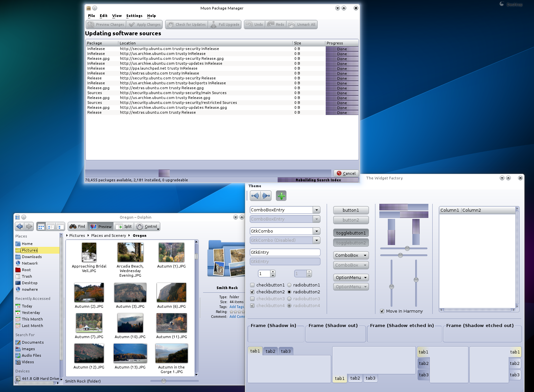Viewport: 534px width, 392px height.
Task: Click green plus icon in Widget Factory
Action: pos(281,196)
